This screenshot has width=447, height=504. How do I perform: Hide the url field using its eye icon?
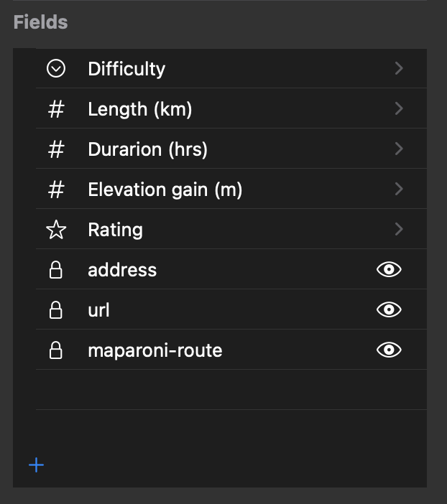389,309
